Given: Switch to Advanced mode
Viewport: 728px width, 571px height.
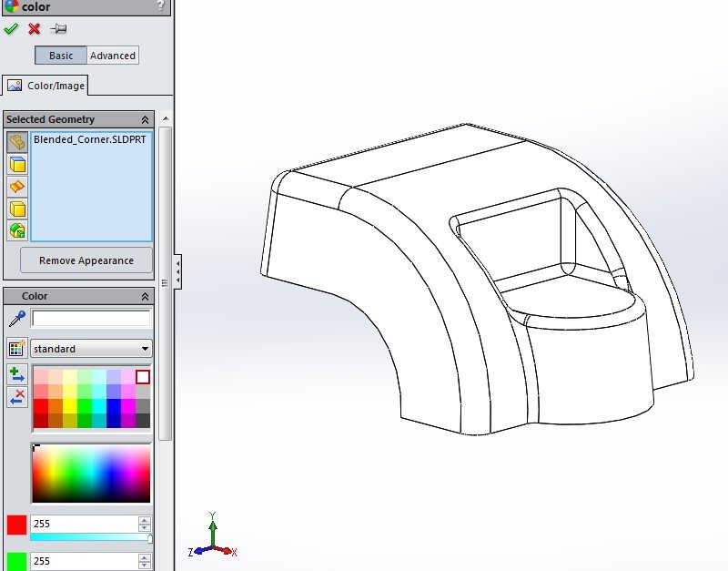Looking at the screenshot, I should [x=113, y=56].
